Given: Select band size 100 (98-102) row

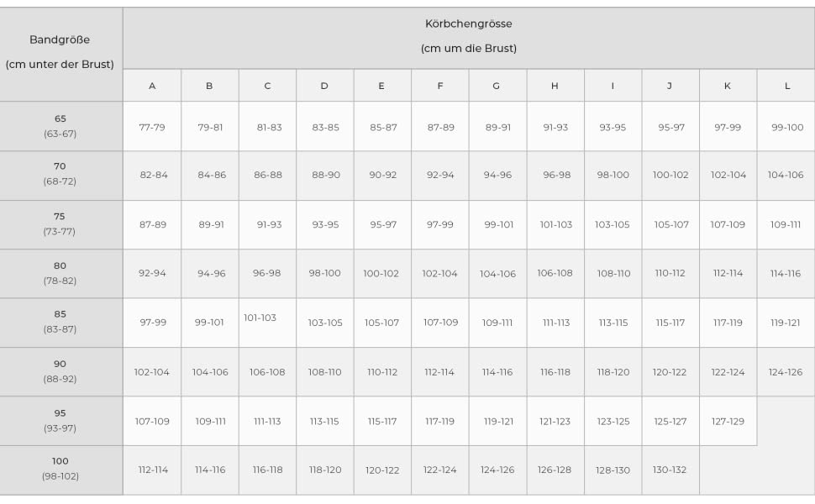Looking at the screenshot, I should pos(60,469).
